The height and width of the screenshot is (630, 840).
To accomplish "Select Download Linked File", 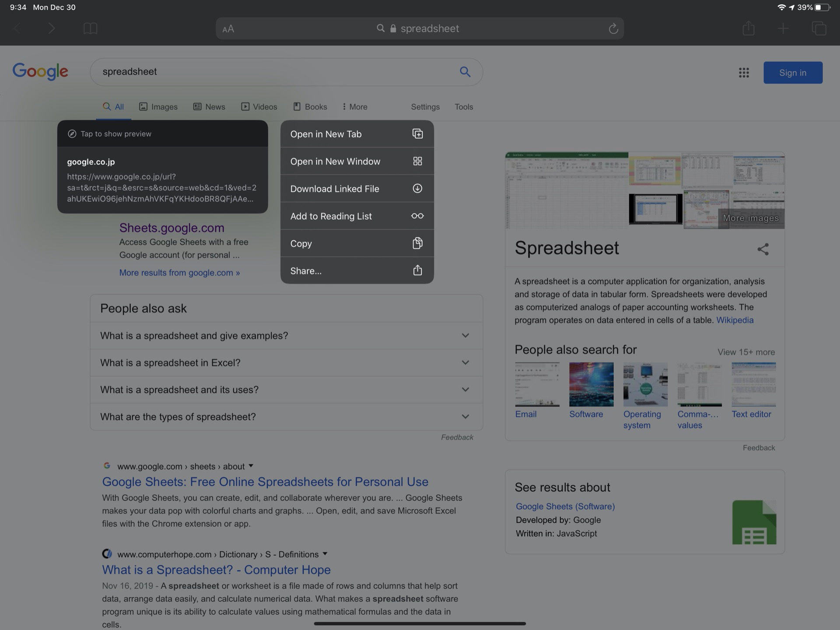I will pos(357,189).
